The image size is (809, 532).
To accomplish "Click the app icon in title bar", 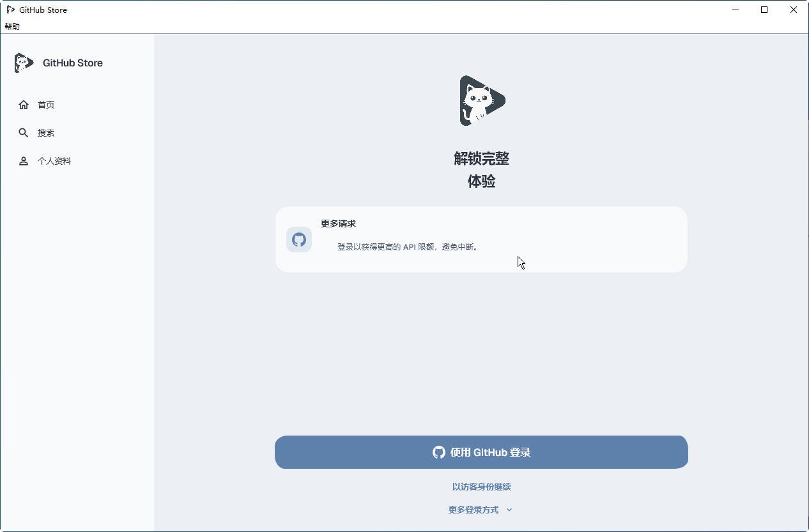I will (10, 10).
